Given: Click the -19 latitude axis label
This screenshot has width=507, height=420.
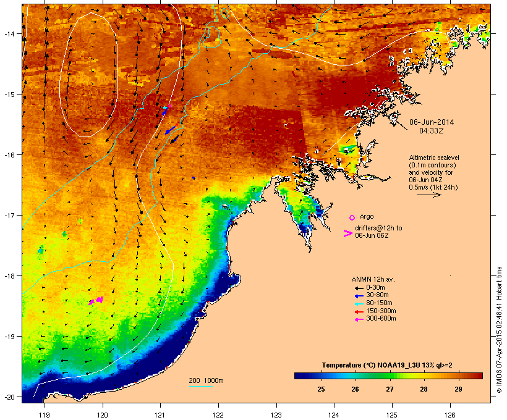Looking at the screenshot, I should pyautogui.click(x=9, y=337).
